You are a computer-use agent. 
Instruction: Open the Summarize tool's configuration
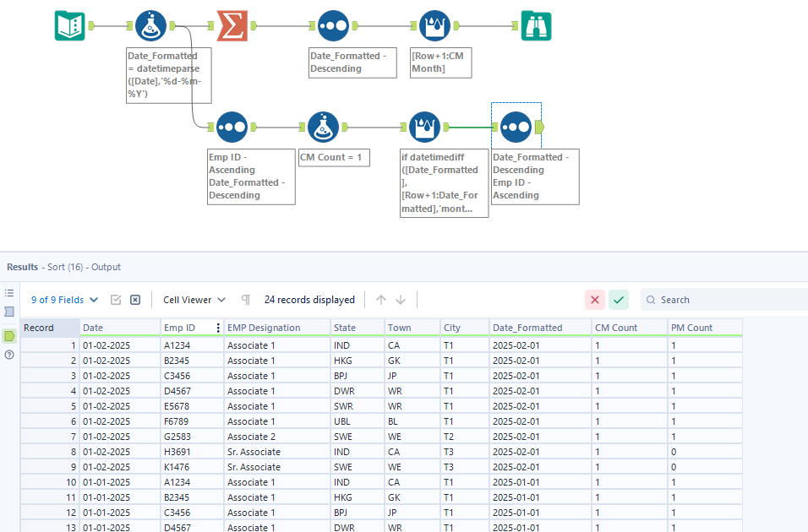click(234, 25)
